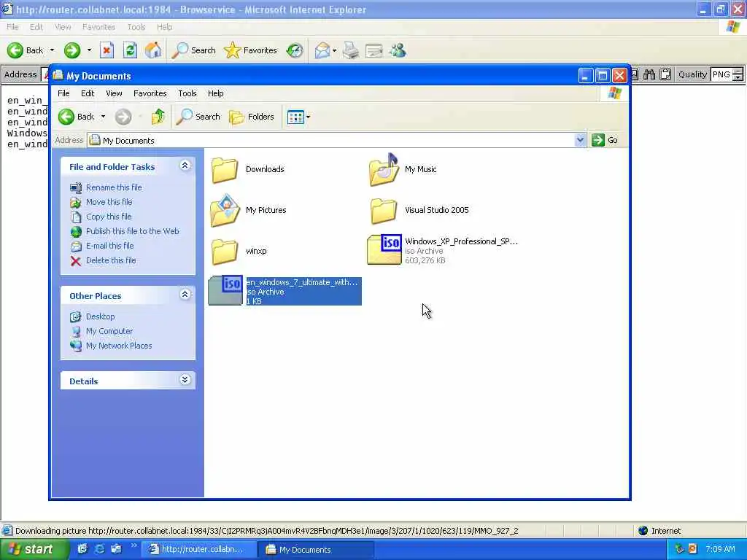Select the My Pictures folder icon
The height and width of the screenshot is (560, 747).
225,210
